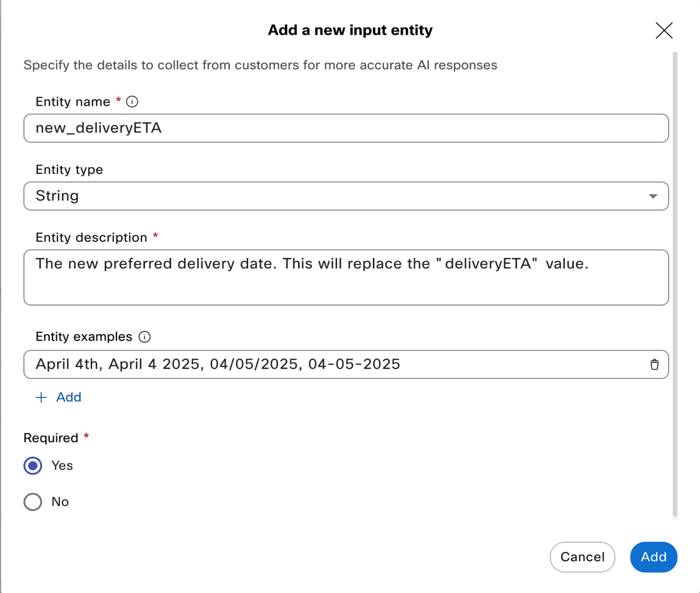Click the "Add a new input entity" title
The height and width of the screenshot is (593, 700).
[350, 30]
